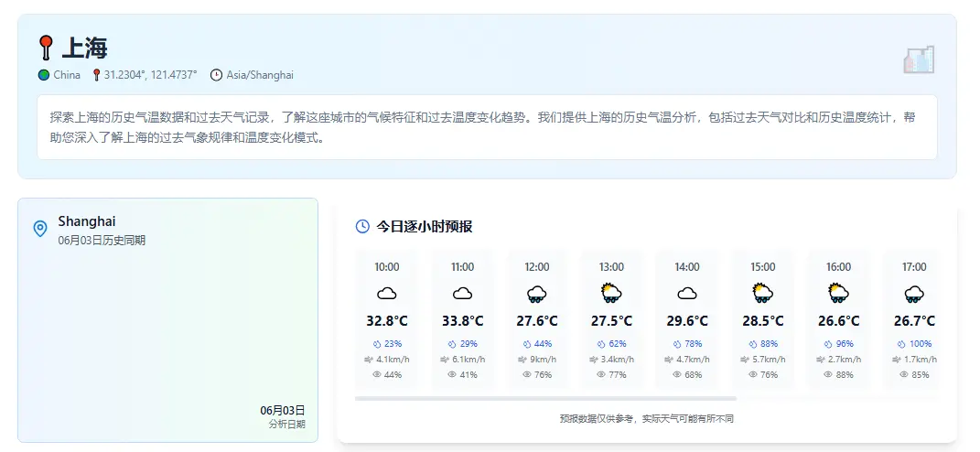Screen dimensions: 980x452
Task: Click the 77% visibility value
Action: pyautogui.click(x=617, y=375)
